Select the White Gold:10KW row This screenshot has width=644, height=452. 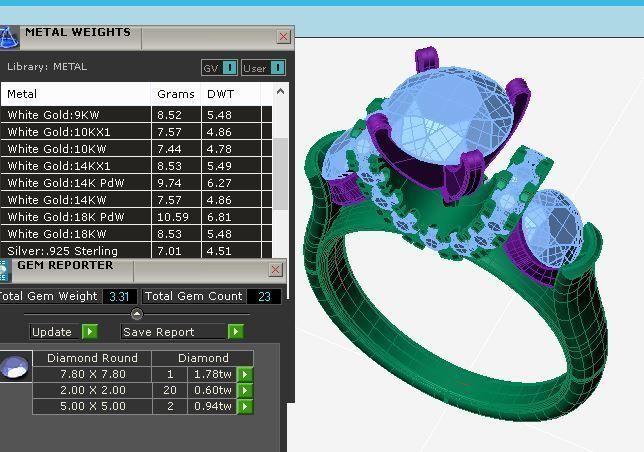pyautogui.click(x=136, y=149)
